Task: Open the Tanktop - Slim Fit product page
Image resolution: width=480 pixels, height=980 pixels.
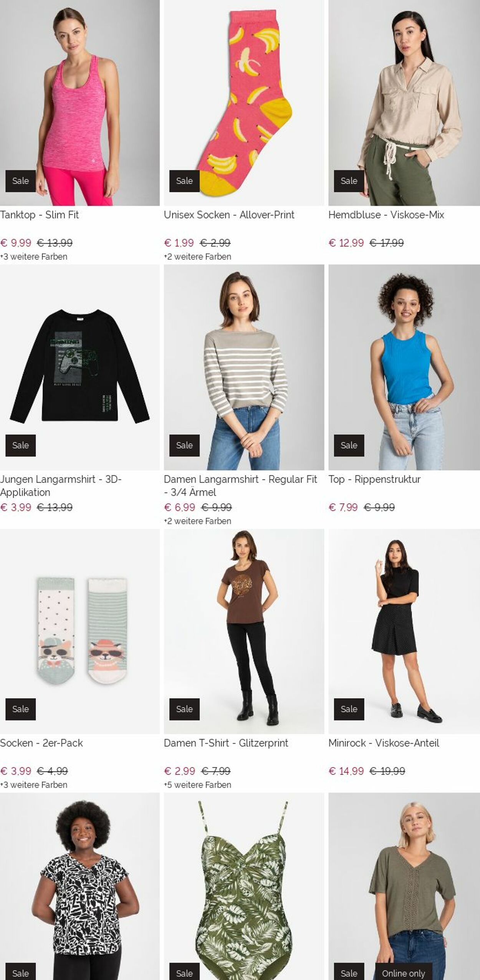Action: pos(41,215)
